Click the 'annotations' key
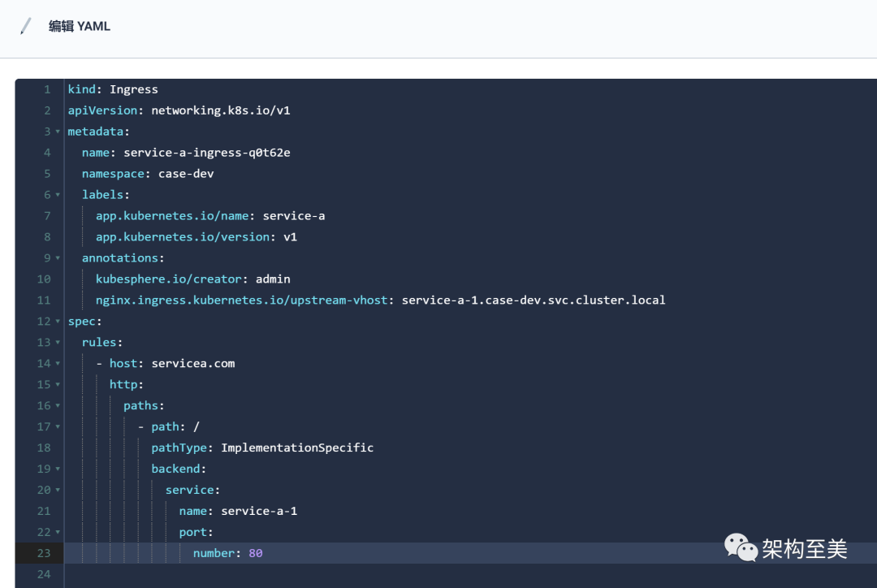 click(120, 258)
